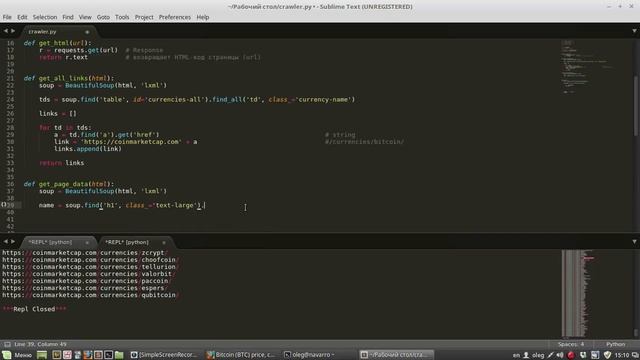Image resolution: width=640 pixels, height=360 pixels.
Task: Open the Find menu
Action: 68,17
